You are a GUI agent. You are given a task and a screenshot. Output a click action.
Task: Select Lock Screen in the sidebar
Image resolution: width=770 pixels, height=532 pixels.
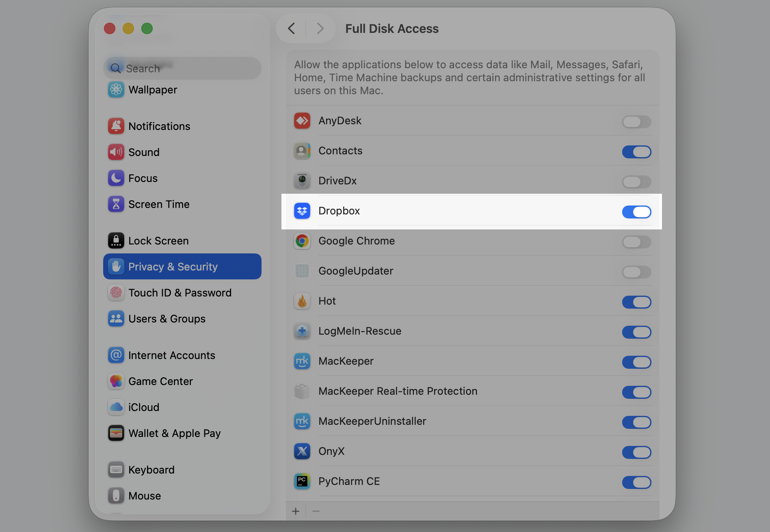pos(182,241)
